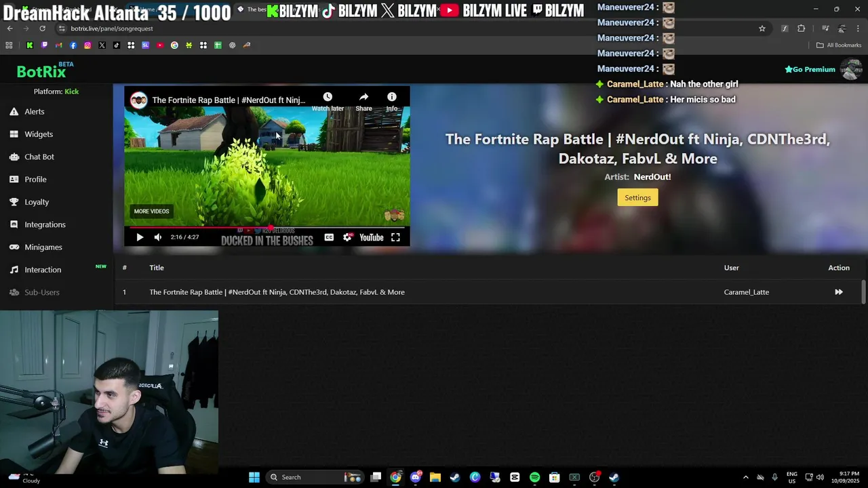Enter fullscreen mode in the video player

395,237
